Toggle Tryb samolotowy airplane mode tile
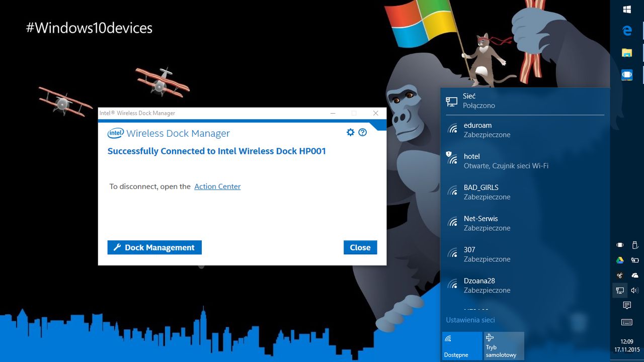This screenshot has height=362, width=644. coord(504,346)
